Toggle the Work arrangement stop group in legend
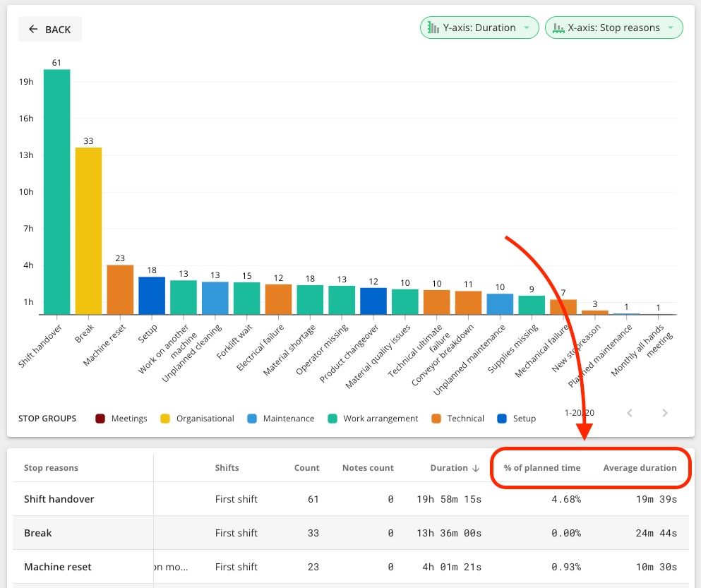This screenshot has width=701, height=588. click(373, 419)
